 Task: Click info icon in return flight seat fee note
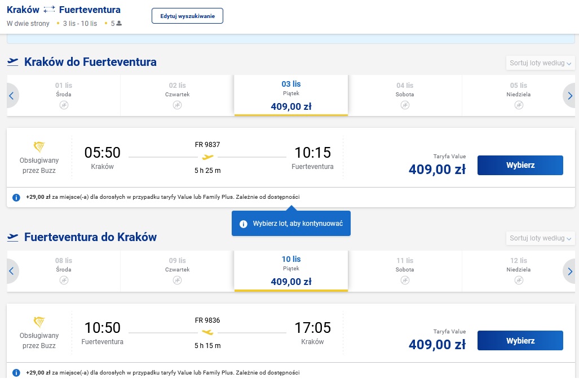pos(16,372)
